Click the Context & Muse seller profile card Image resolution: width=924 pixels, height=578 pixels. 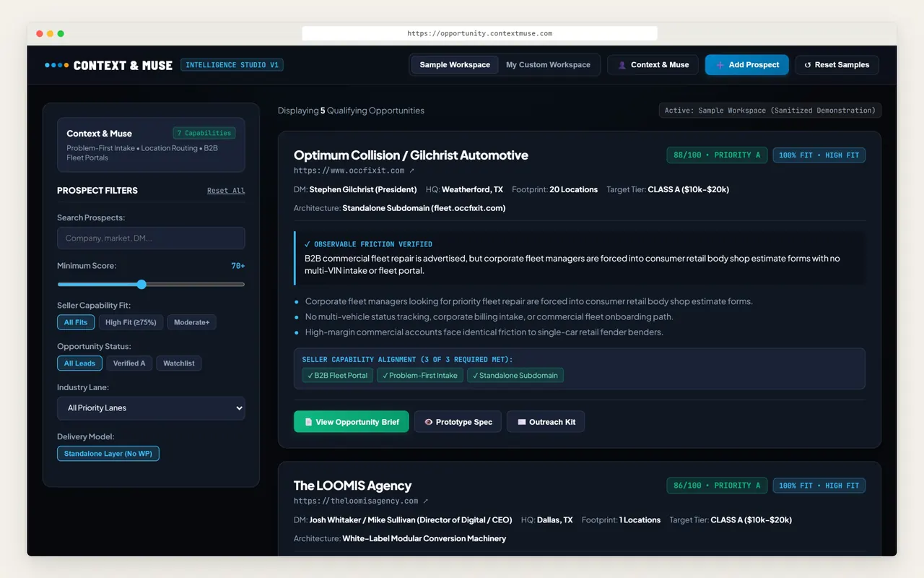pyautogui.click(x=151, y=145)
